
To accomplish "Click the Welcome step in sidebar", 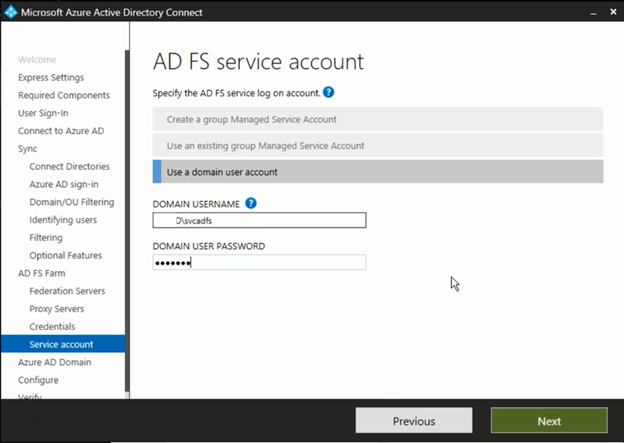I will [x=37, y=60].
